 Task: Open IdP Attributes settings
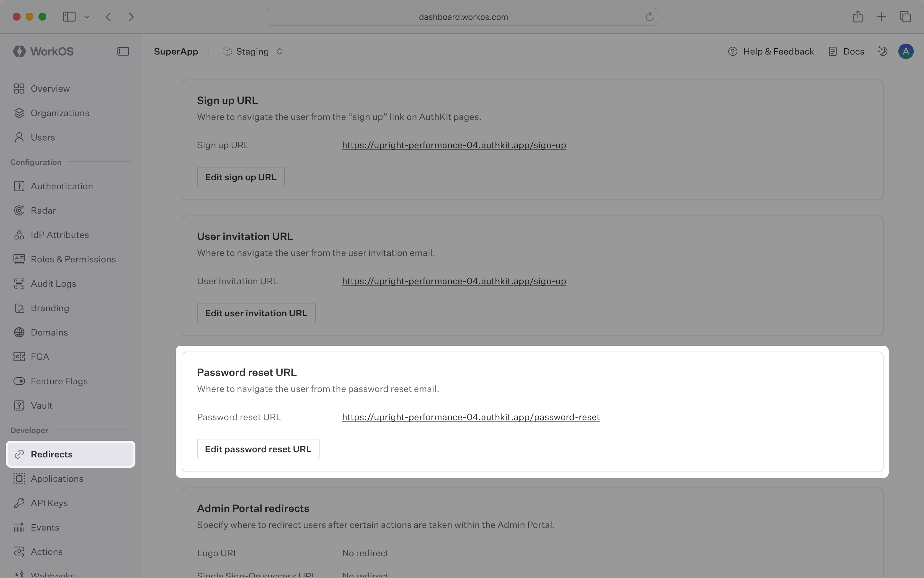pyautogui.click(x=60, y=235)
